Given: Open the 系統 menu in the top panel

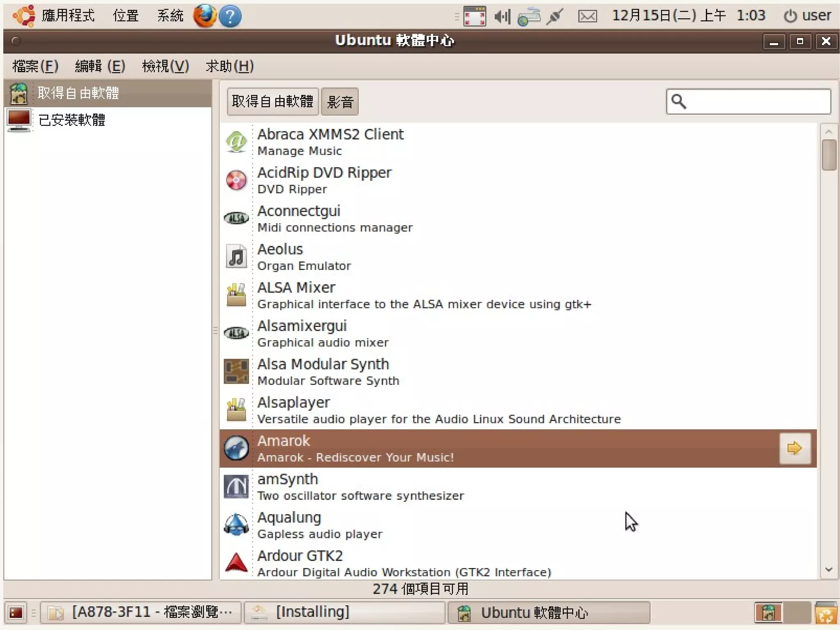Looking at the screenshot, I should tap(170, 16).
